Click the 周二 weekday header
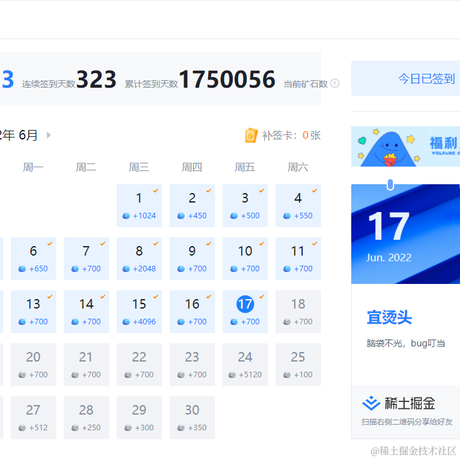The image size is (460, 460). pyautogui.click(x=86, y=167)
